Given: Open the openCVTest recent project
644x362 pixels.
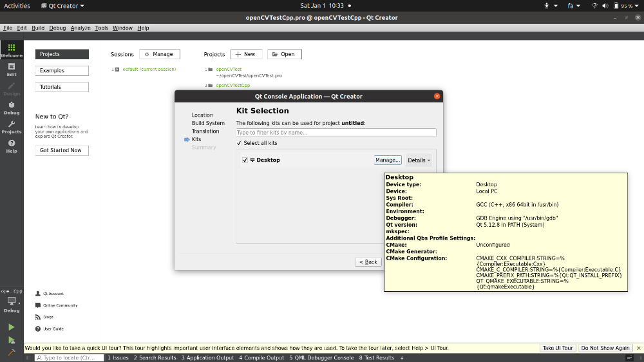Looking at the screenshot, I should 229,70.
